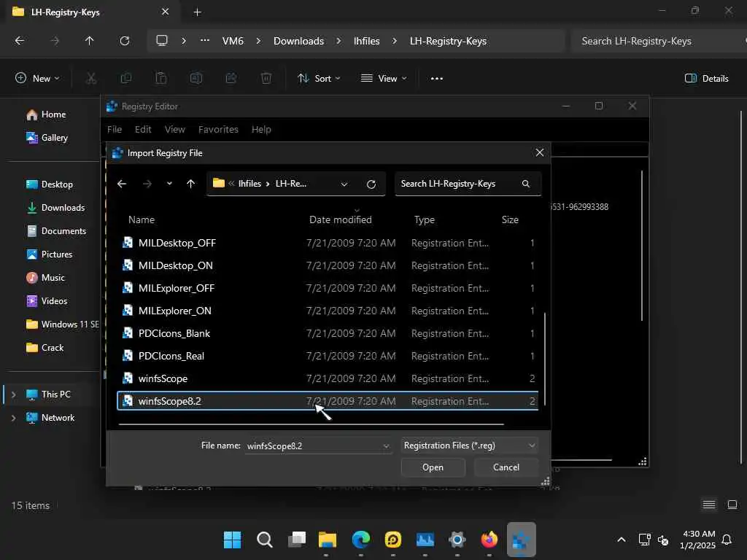Click the Open button

pyautogui.click(x=433, y=467)
